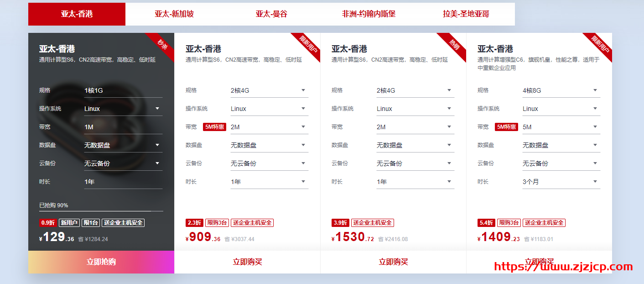Click the 立即抢购 button
This screenshot has height=284, width=644.
coord(101,262)
